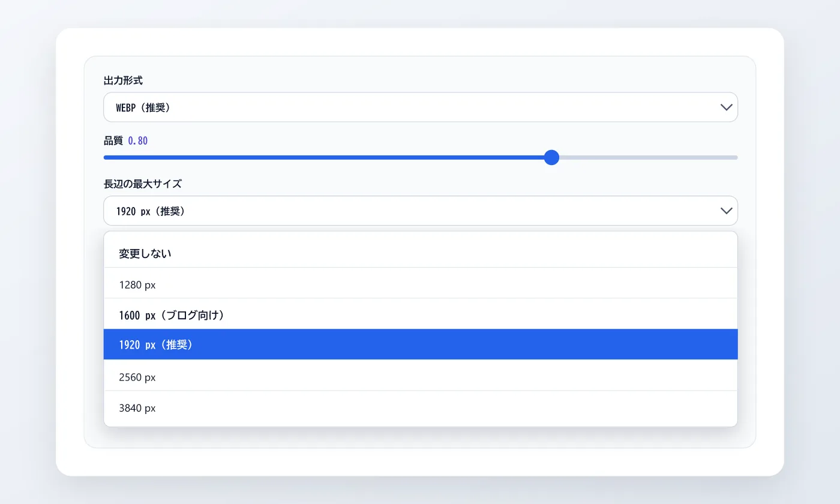Choose 変更しない from the size list
Image resolution: width=840 pixels, height=504 pixels.
tap(420, 253)
